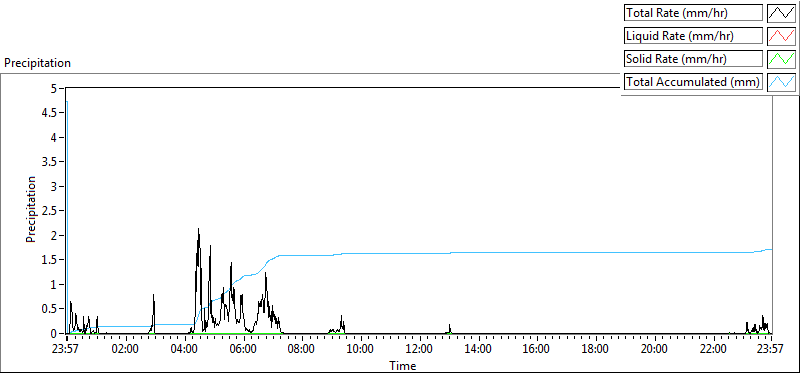Screen dimensions: 800x373
Task: Select the Total Accumulated (mm) legend label
Action: [x=694, y=82]
